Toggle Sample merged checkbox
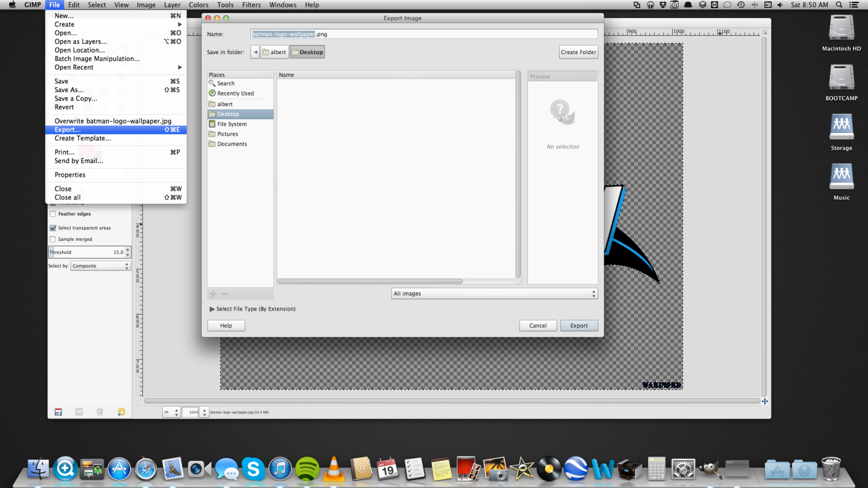Image resolution: width=868 pixels, height=488 pixels. (x=53, y=239)
